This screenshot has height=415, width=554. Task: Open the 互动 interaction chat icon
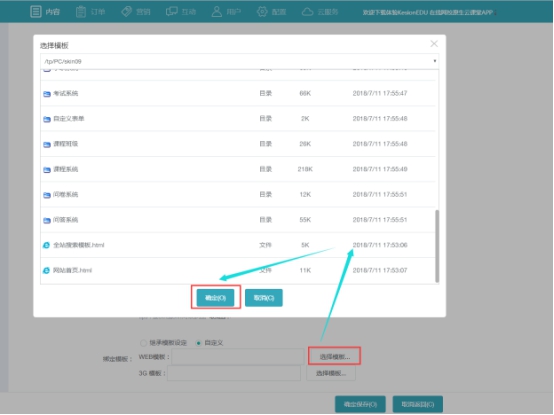coord(172,12)
